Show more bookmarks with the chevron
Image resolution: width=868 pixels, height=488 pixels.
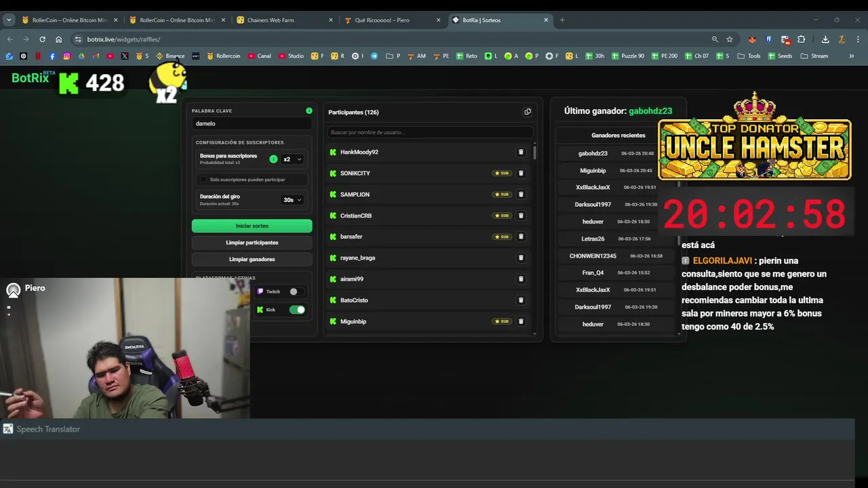(x=851, y=56)
